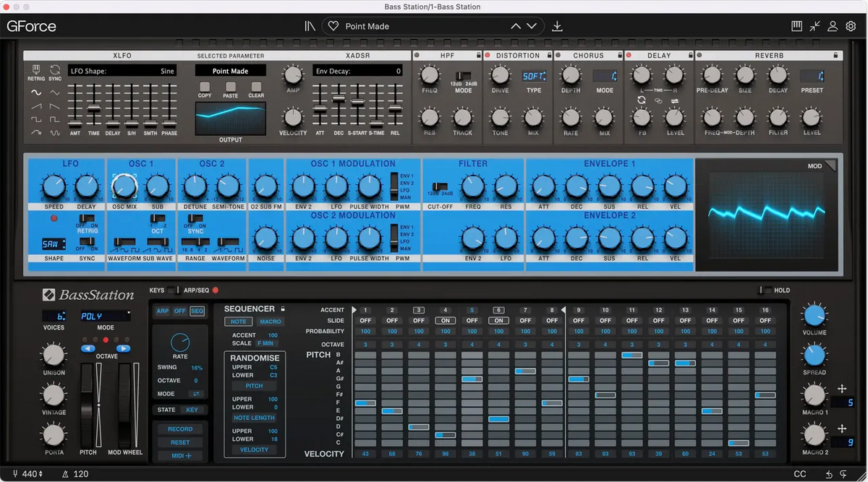Shift octave up with right arrow

[x=123, y=348]
